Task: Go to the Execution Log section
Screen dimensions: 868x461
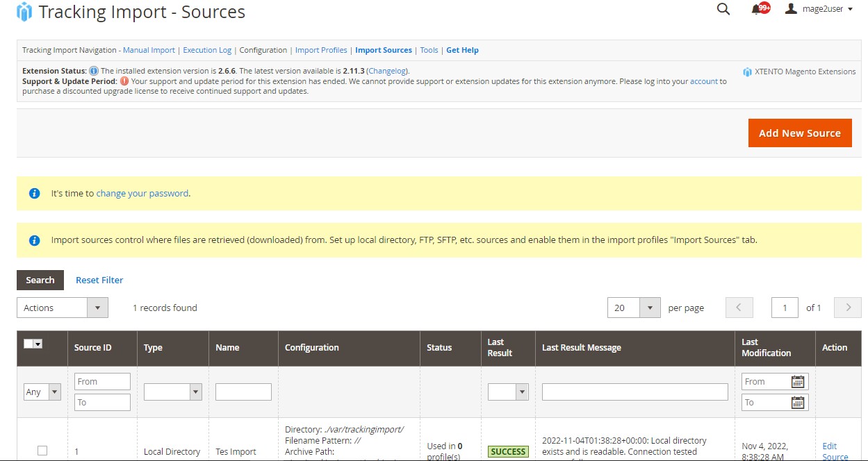Action: 207,50
